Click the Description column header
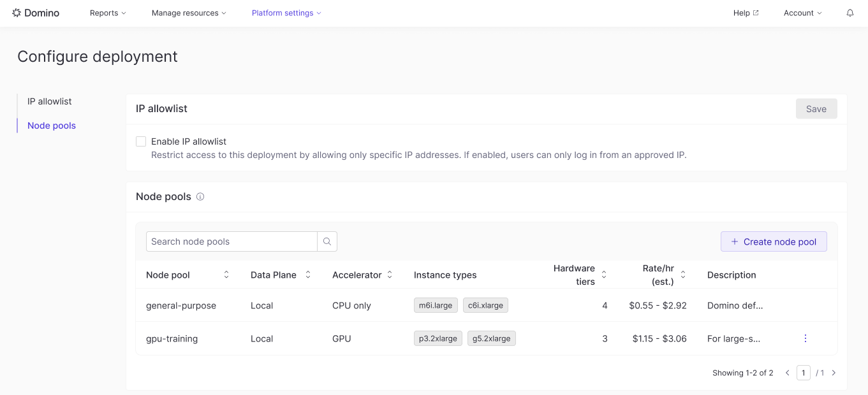Screen dimensions: 868x395 pos(732,275)
